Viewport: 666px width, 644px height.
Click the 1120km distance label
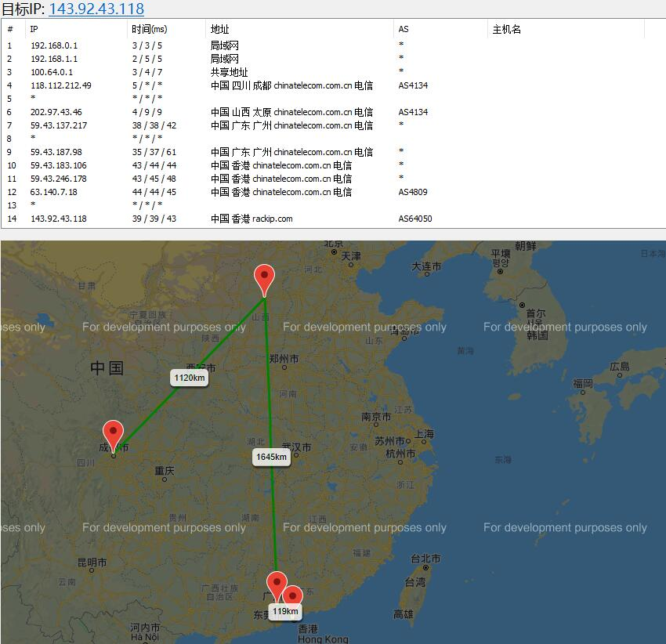coord(190,378)
